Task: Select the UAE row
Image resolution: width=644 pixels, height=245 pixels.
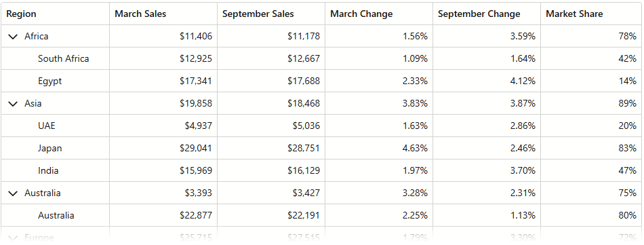Action: click(322, 126)
